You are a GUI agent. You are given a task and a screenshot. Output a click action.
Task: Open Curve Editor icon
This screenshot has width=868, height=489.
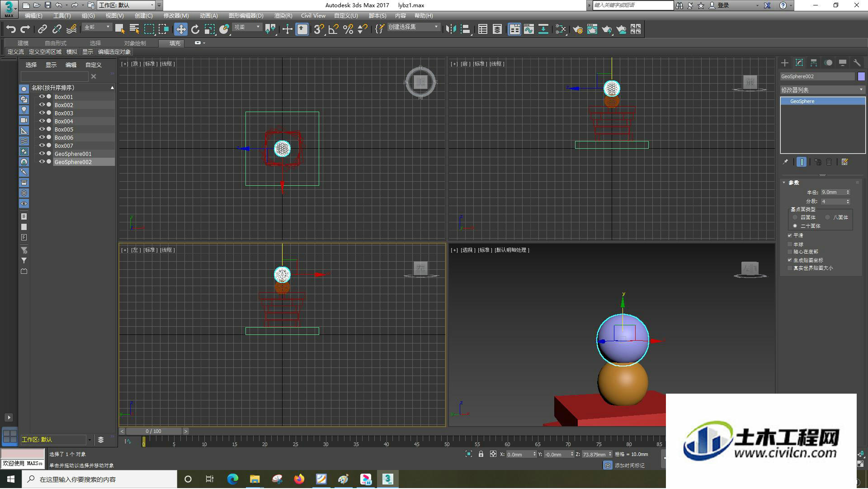529,29
